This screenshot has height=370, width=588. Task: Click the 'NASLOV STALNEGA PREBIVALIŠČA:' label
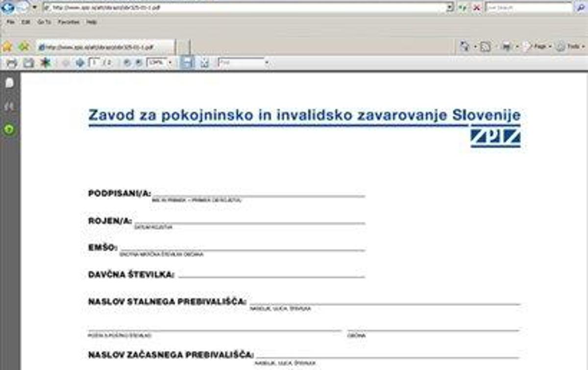(x=167, y=301)
